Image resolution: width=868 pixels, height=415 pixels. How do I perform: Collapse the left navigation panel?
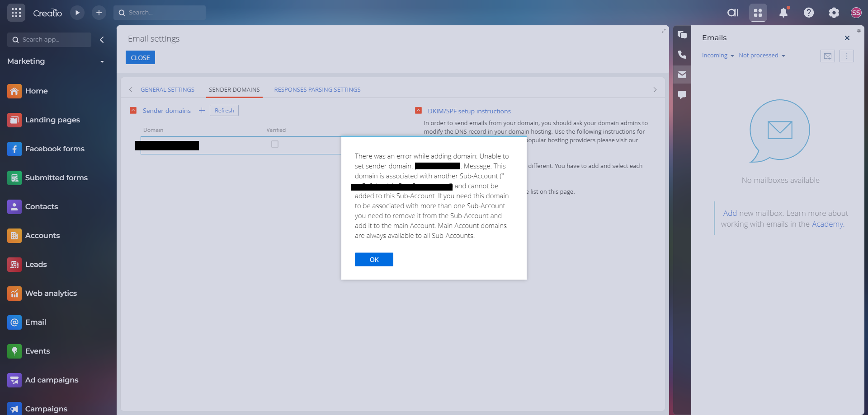coord(102,40)
